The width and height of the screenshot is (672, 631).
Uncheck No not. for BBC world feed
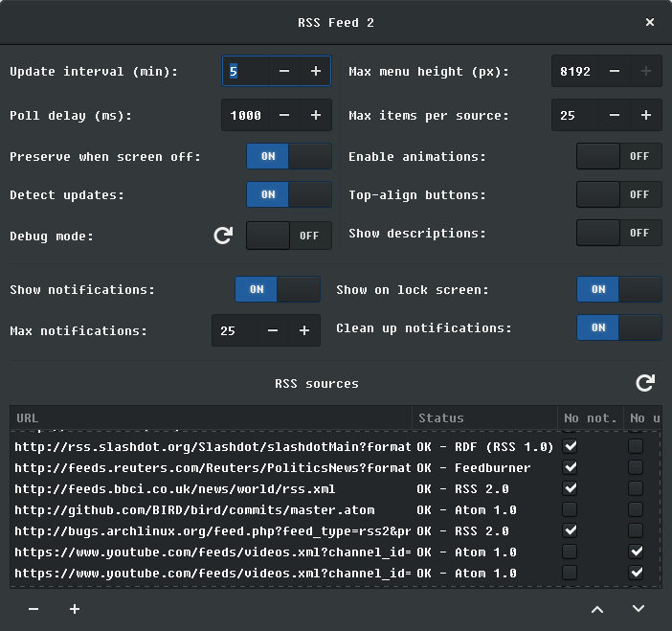[x=570, y=488]
